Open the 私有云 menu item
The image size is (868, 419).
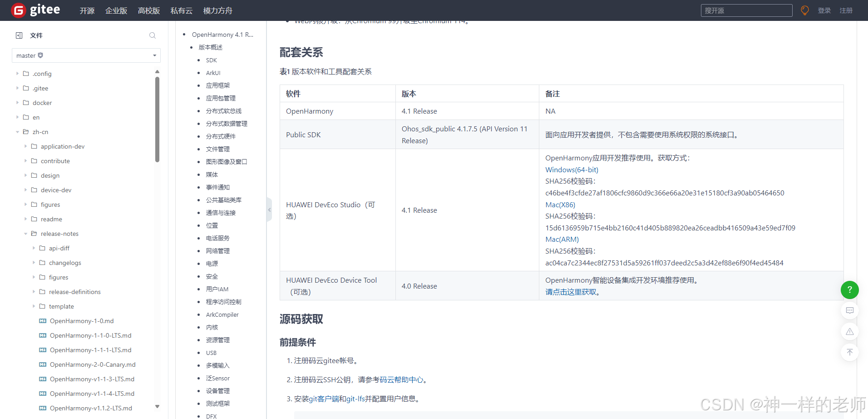(182, 10)
